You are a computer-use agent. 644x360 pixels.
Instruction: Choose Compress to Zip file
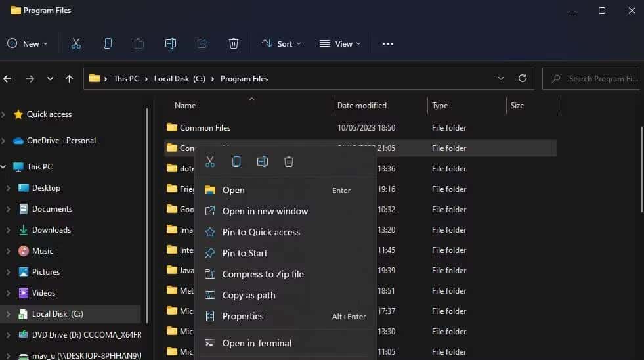click(x=286, y=274)
